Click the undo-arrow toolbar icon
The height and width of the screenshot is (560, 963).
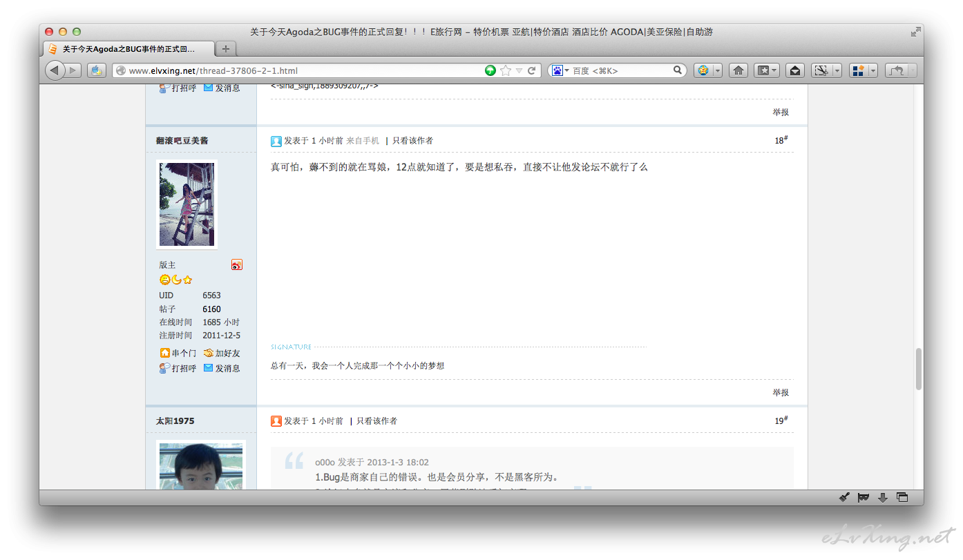897,70
